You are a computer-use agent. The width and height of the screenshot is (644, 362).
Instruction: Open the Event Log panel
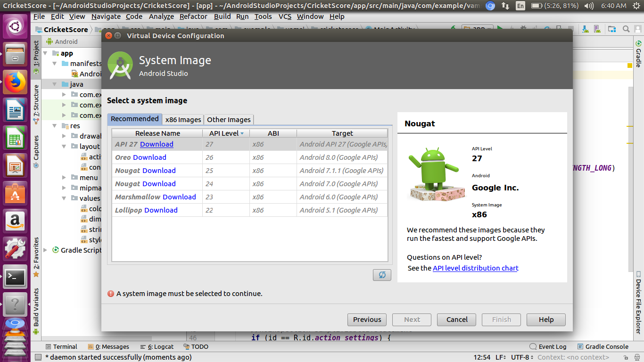(548, 346)
